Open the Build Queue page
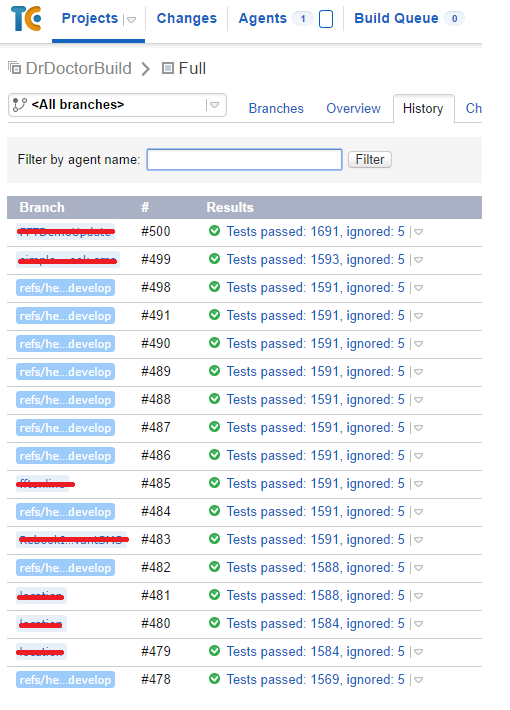Image resolution: width=510 pixels, height=710 pixels. [x=396, y=18]
